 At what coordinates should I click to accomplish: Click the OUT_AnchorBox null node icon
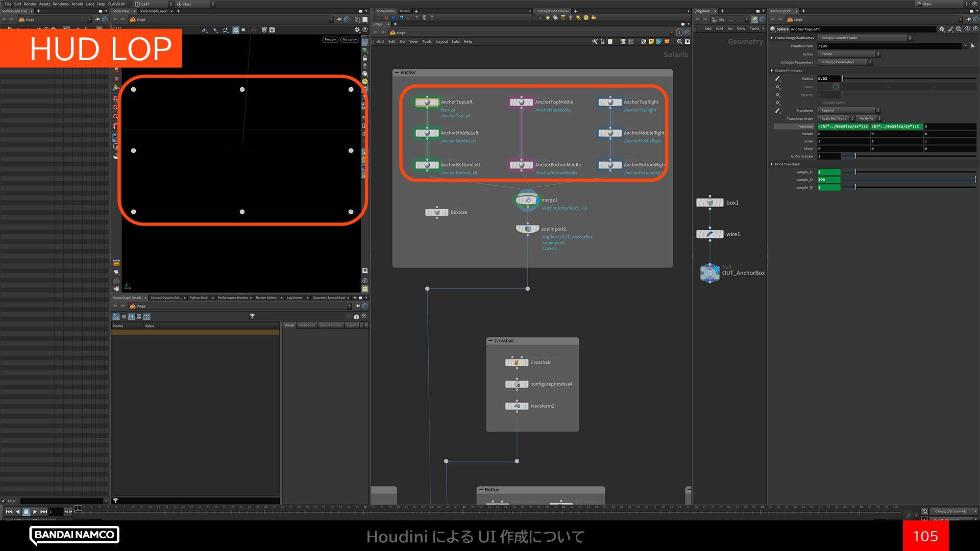[709, 273]
